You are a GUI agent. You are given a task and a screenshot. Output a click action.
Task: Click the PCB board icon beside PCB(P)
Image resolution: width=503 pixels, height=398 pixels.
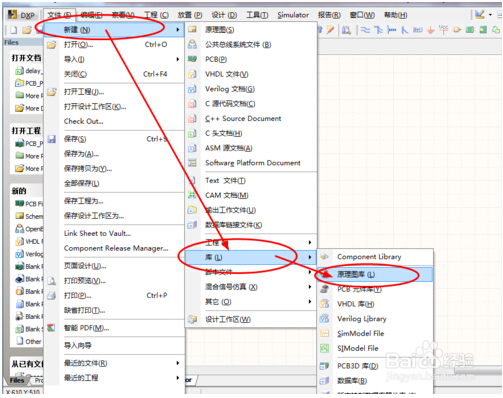(x=192, y=59)
